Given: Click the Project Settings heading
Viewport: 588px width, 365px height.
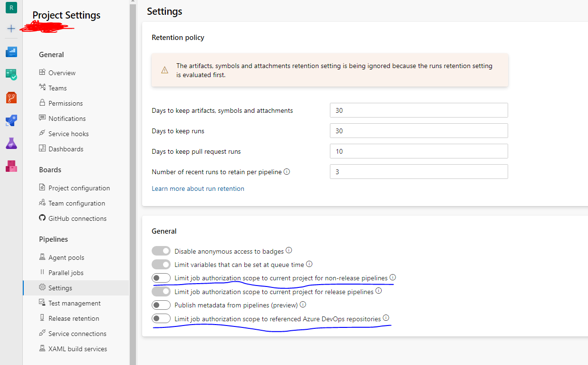Looking at the screenshot, I should 67,15.
